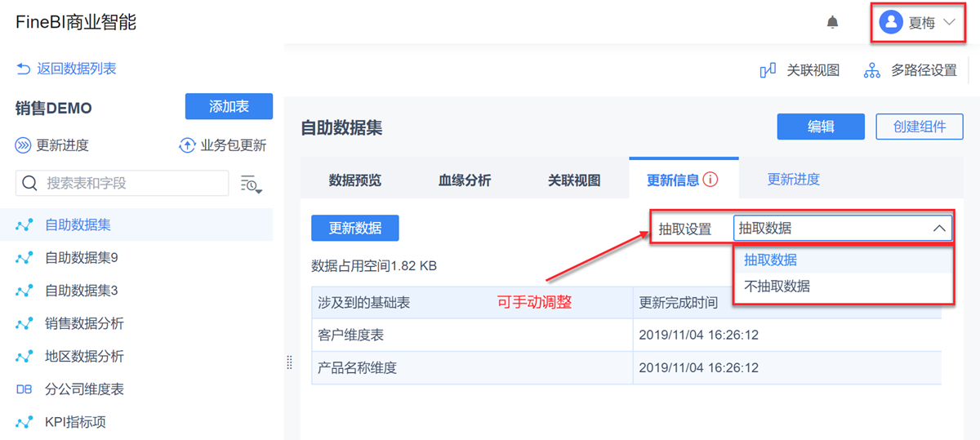Go back via 返回数据列表 link

click(67, 69)
